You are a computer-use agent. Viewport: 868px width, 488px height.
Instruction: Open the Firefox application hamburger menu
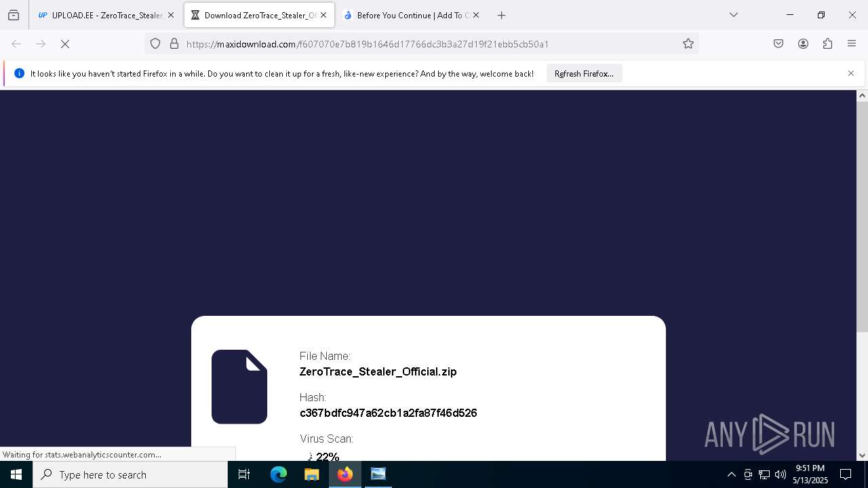click(x=852, y=43)
